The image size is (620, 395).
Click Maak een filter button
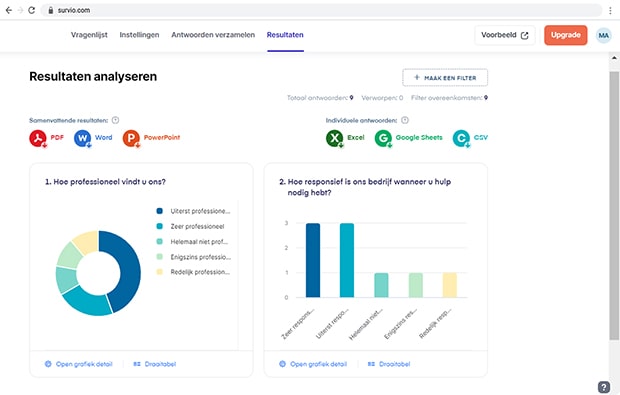445,77
